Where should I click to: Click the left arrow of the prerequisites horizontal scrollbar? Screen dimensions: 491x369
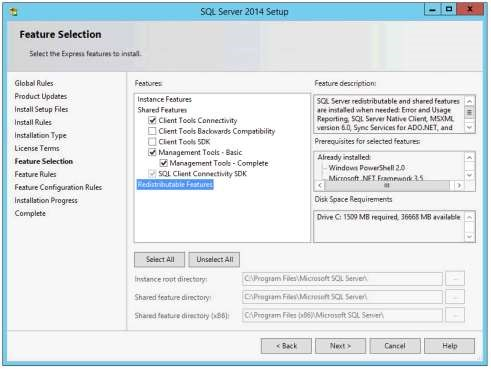[320, 185]
